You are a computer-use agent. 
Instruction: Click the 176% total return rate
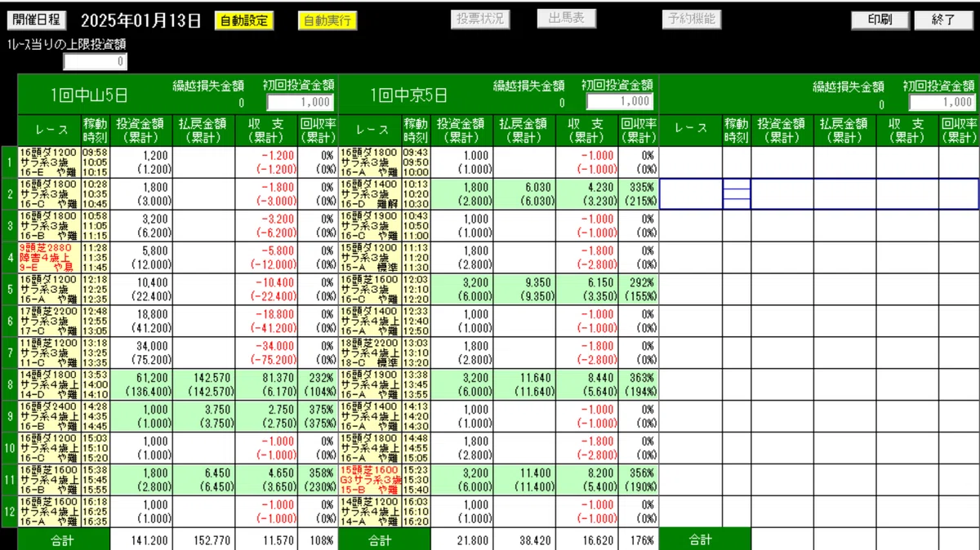click(x=639, y=540)
